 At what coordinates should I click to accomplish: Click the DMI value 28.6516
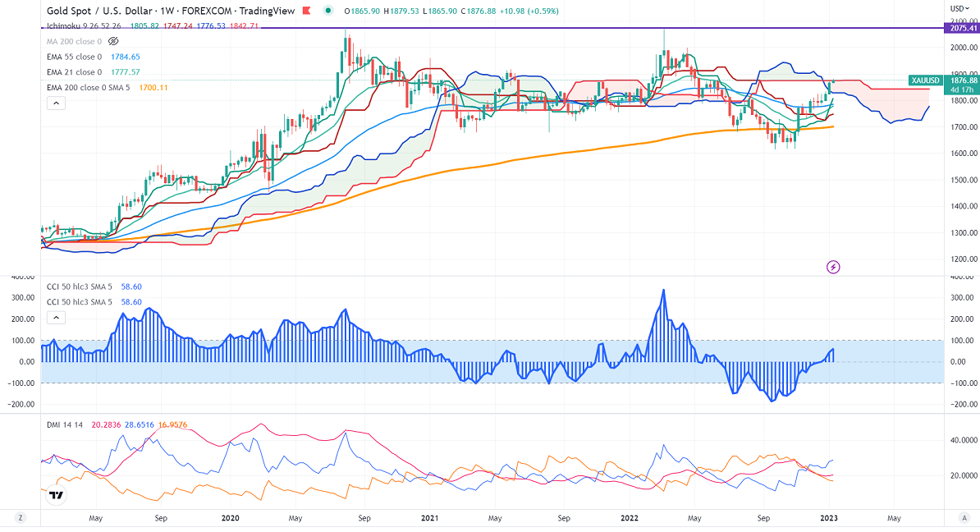pyautogui.click(x=140, y=424)
